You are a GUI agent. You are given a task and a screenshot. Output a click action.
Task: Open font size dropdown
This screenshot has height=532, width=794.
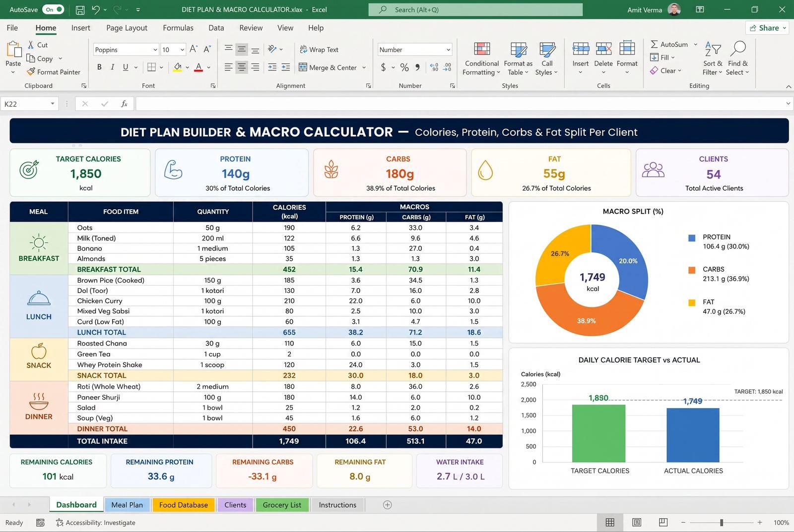(182, 50)
